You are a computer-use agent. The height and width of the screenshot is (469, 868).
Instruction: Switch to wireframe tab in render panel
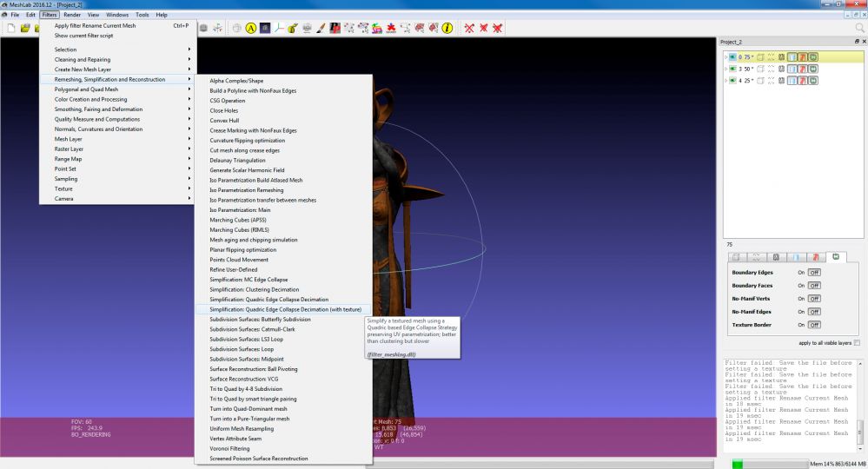click(776, 257)
